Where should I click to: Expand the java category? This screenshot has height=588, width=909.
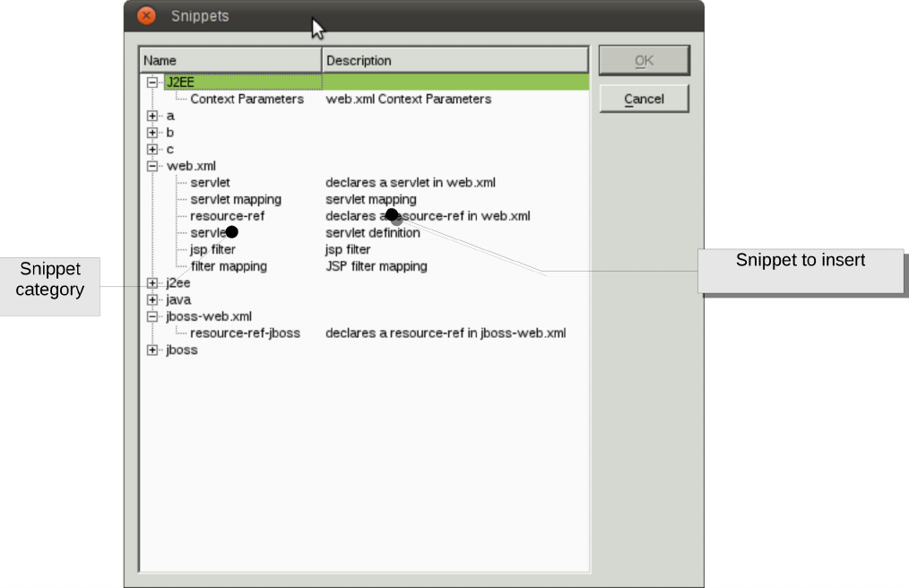[x=152, y=299]
